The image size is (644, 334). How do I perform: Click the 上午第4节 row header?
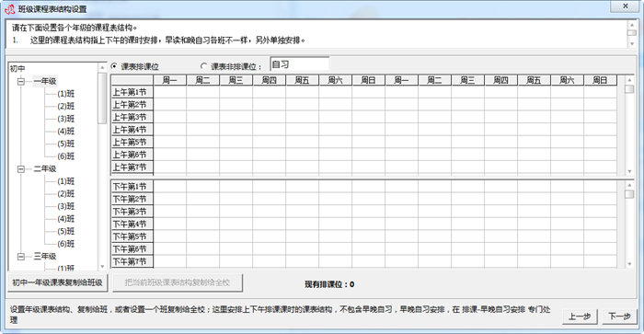pyautogui.click(x=132, y=130)
